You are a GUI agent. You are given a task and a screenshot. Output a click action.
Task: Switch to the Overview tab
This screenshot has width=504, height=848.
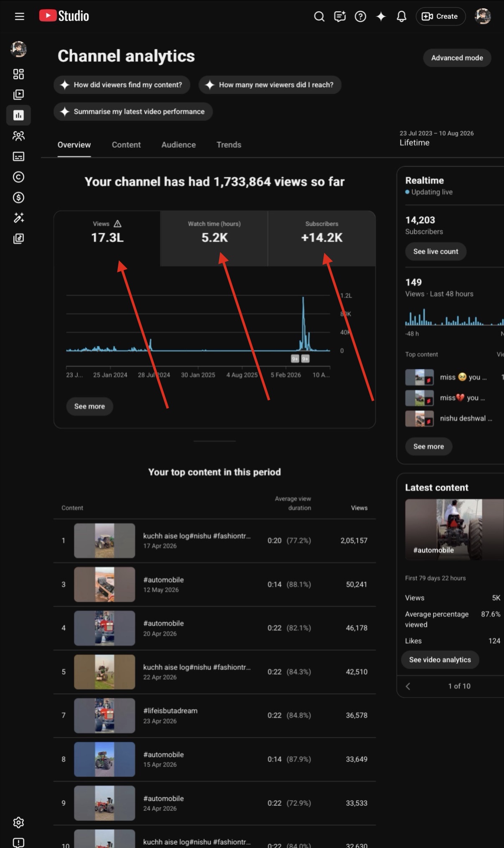click(74, 145)
